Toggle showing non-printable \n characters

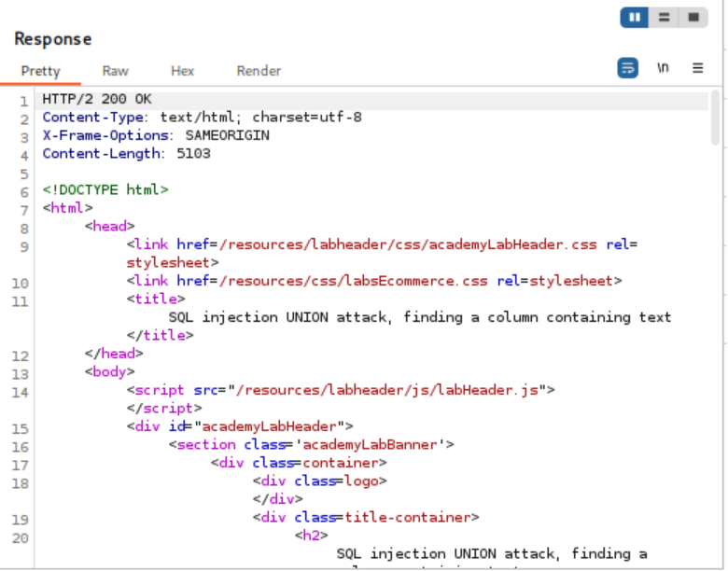[x=663, y=68]
